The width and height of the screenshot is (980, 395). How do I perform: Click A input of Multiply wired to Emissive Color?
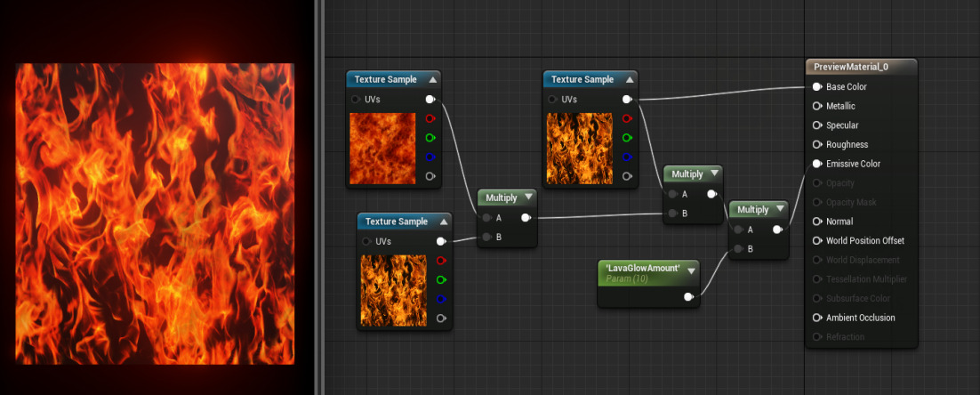point(738,230)
